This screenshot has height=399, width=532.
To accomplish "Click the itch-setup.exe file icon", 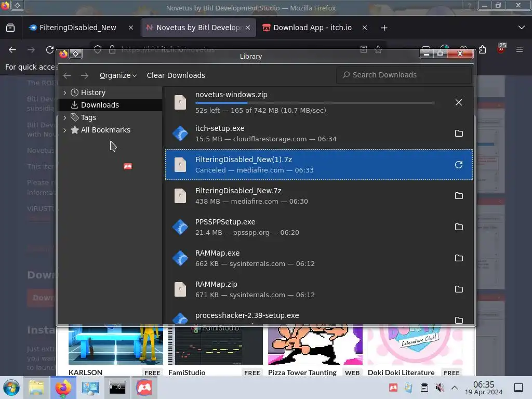I will pos(180,134).
